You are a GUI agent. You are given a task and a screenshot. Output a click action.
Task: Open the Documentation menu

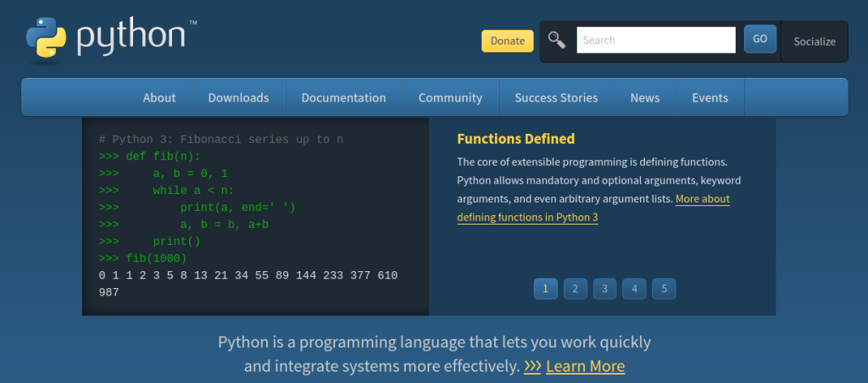click(x=344, y=97)
